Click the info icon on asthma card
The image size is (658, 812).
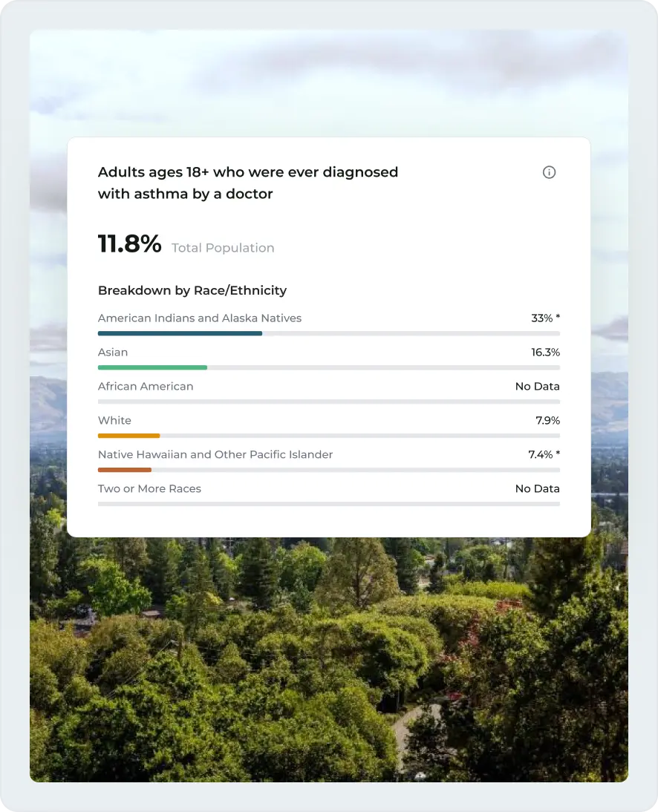(549, 172)
